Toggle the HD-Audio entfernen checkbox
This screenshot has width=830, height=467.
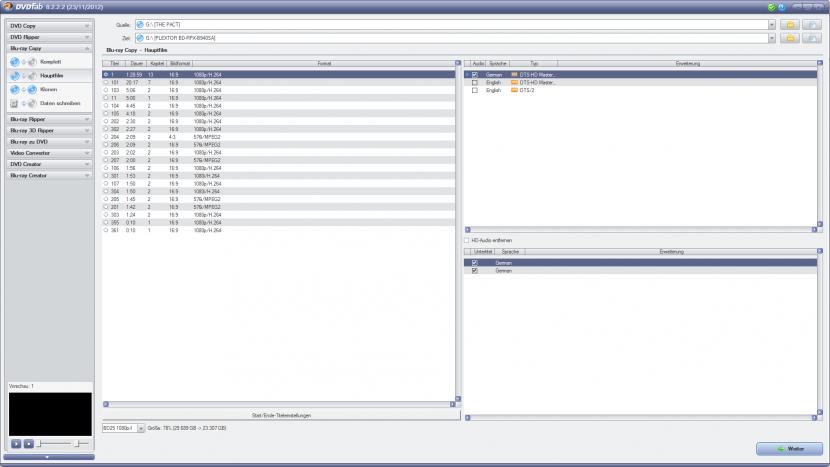tap(467, 240)
